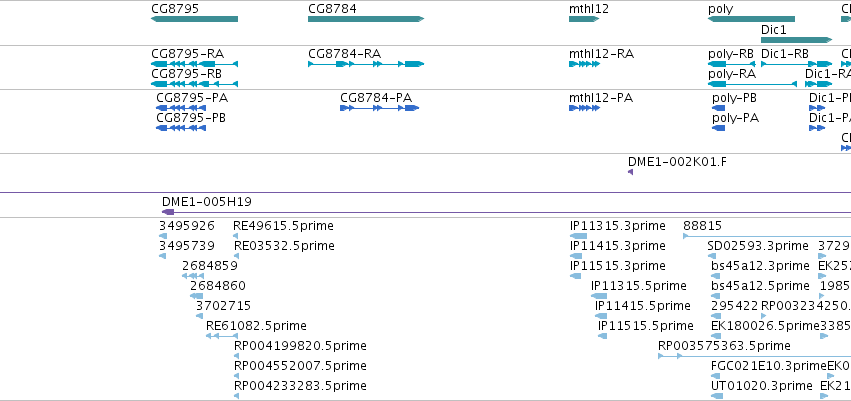
Task: Click the mthl12 gene glyph
Action: [x=584, y=19]
